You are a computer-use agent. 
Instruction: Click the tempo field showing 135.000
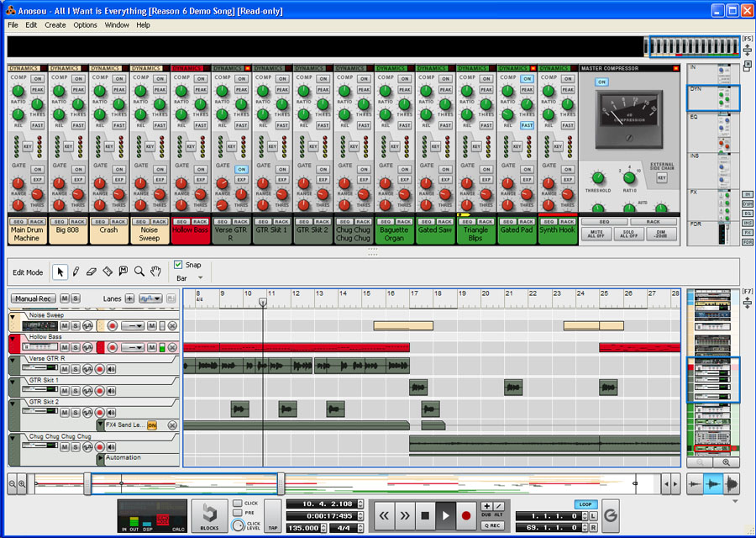click(304, 529)
